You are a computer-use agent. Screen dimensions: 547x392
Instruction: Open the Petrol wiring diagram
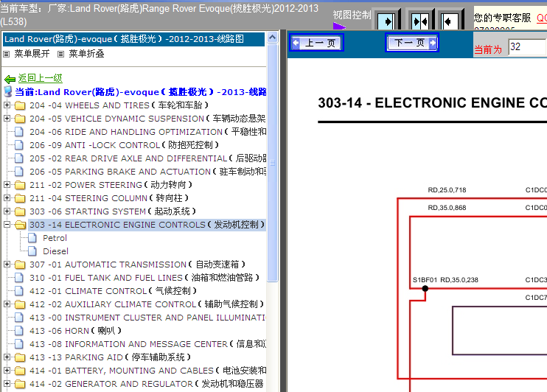tap(55, 238)
